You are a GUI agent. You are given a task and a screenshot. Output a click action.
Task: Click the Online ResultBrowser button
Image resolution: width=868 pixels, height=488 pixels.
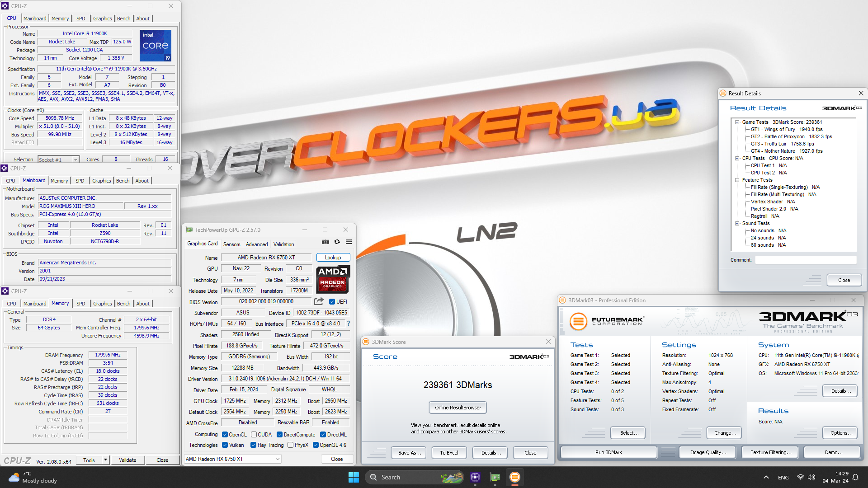click(458, 408)
